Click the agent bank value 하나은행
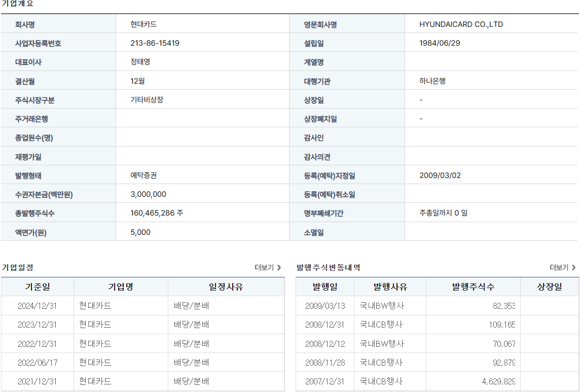This screenshot has height=392, width=580. tap(432, 81)
